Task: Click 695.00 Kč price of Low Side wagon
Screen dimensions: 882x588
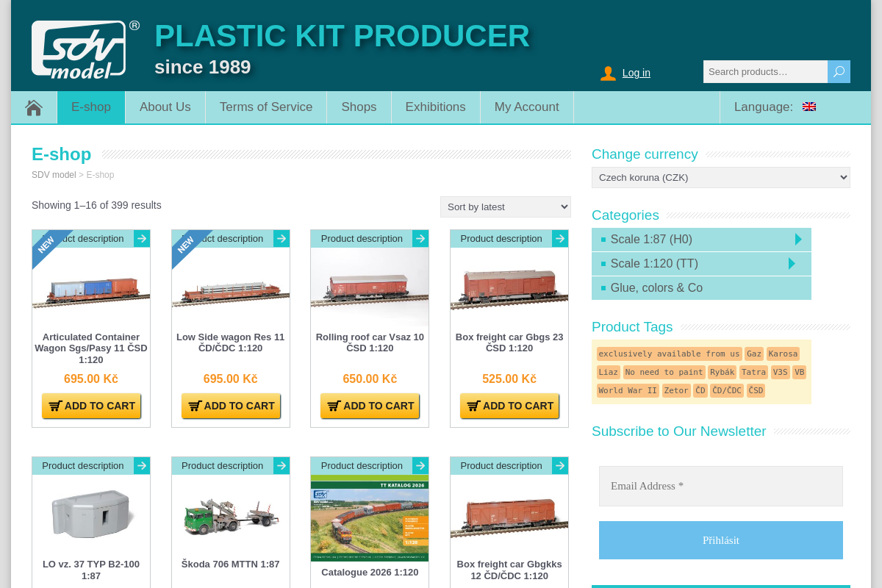Action: pos(231,379)
